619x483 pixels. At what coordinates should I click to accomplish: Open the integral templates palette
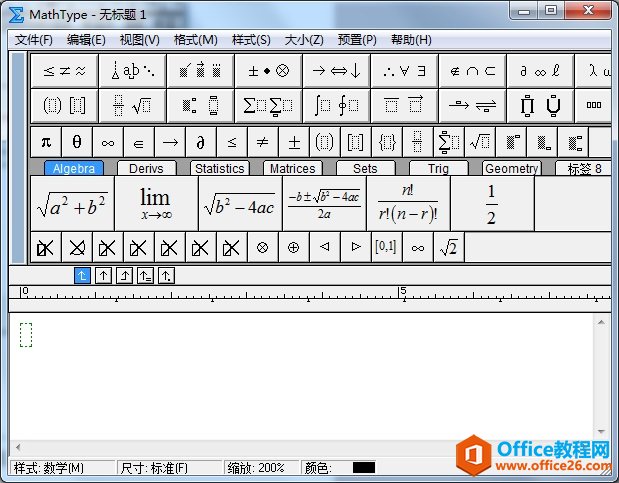tap(336, 105)
